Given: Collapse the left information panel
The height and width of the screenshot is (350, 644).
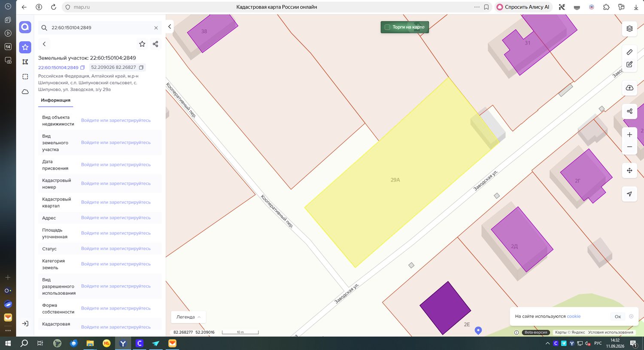Looking at the screenshot, I should (170, 27).
